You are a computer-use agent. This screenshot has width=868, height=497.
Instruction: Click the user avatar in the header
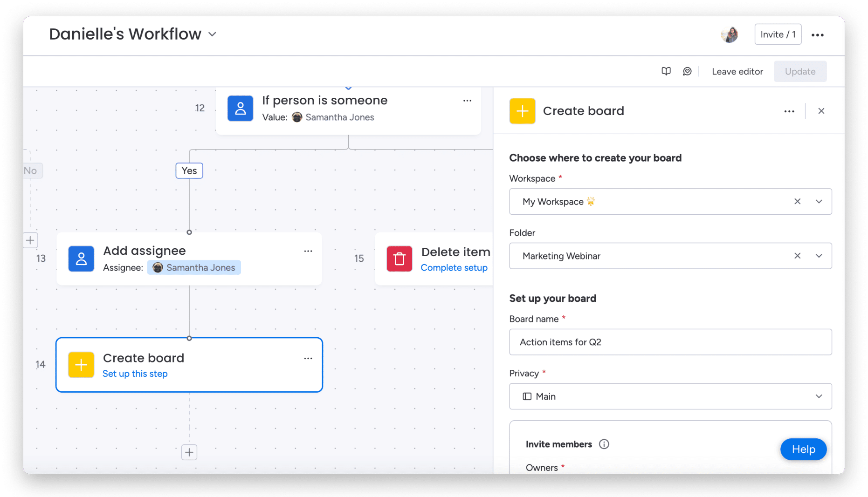[x=730, y=34]
